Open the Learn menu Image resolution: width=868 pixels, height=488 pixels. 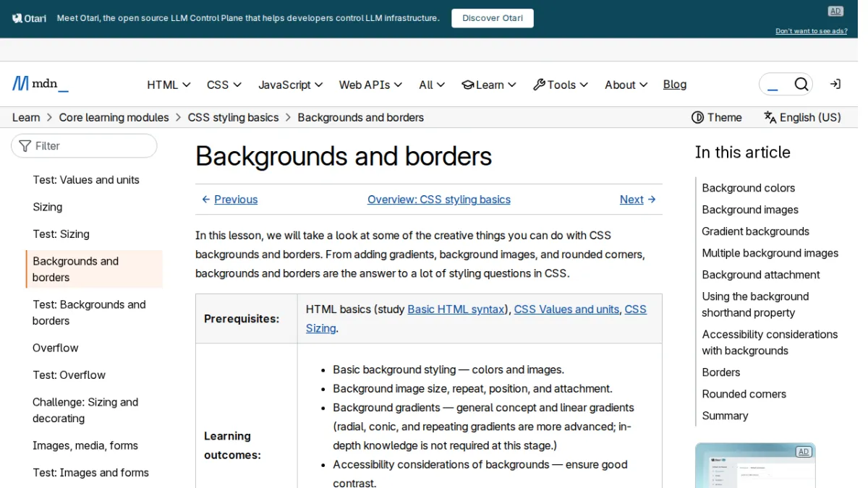[x=489, y=85]
